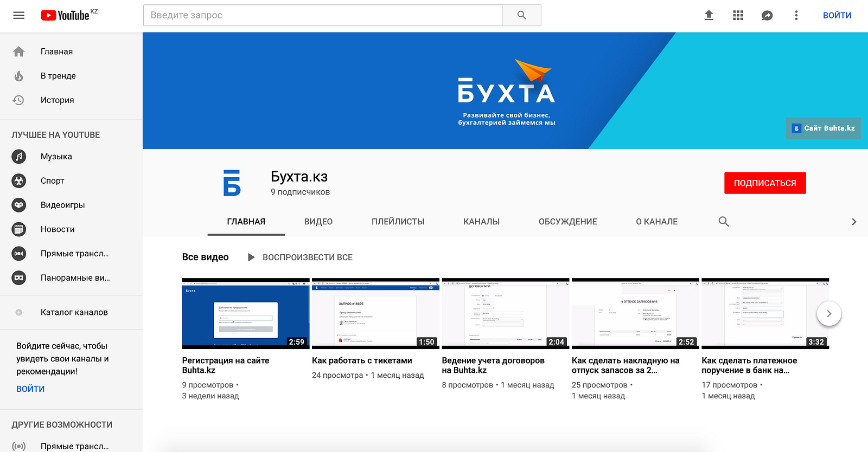Open the hamburger guide menu

point(19,15)
